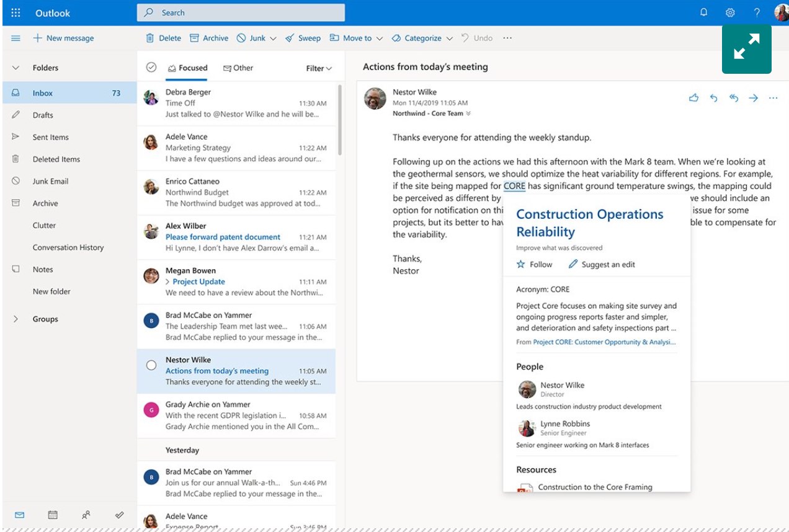
Task: Open notifications bell icon
Action: coord(703,12)
